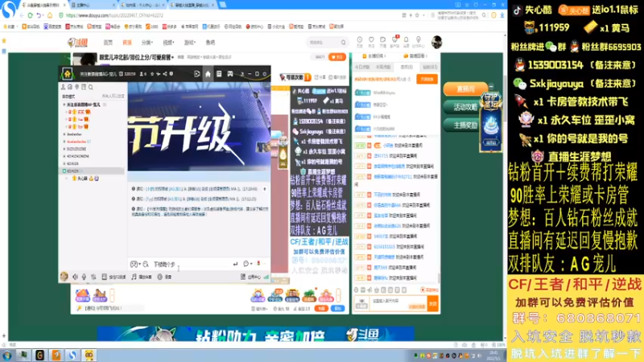Click the Douyu chat message input
Viewport: 644px width, 362px height.
[398, 304]
